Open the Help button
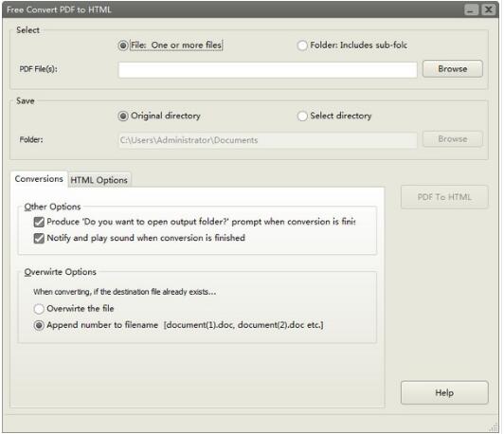504x434 pixels. tap(444, 392)
